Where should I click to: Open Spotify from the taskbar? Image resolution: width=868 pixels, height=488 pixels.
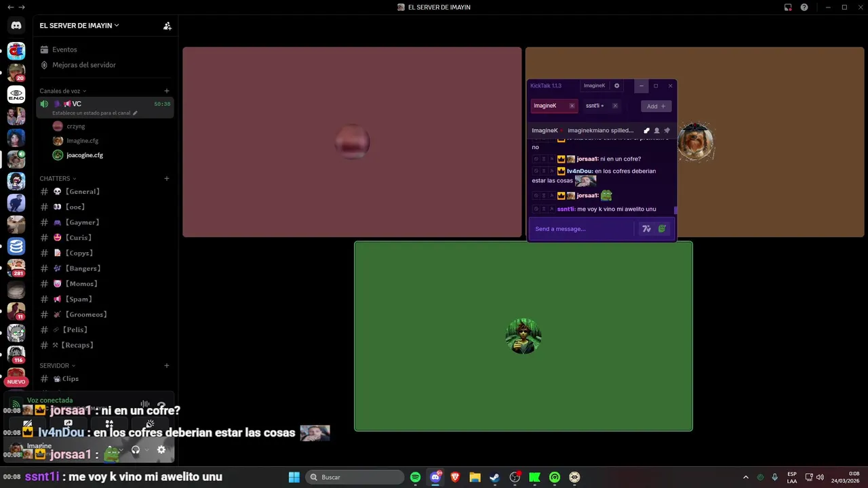416,477
